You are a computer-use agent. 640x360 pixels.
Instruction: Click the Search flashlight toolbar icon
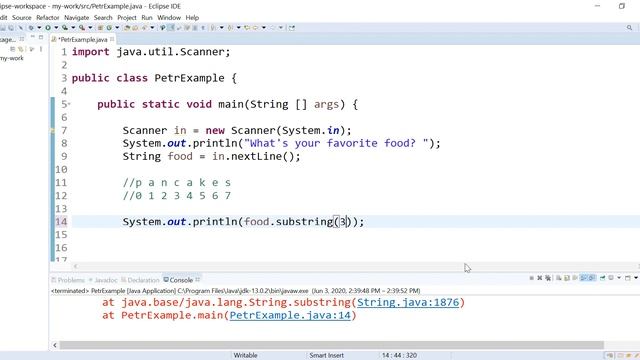tap(144, 28)
